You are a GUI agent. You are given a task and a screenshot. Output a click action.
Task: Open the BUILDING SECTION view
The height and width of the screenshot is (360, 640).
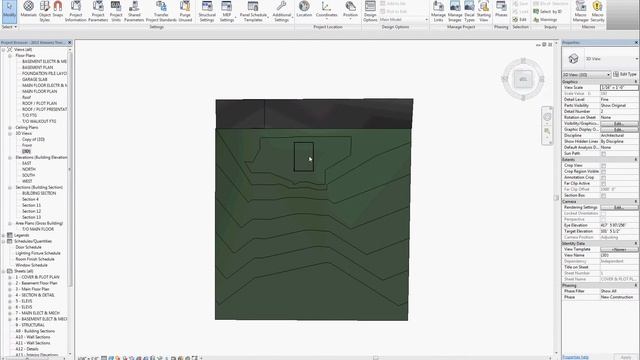[39, 193]
